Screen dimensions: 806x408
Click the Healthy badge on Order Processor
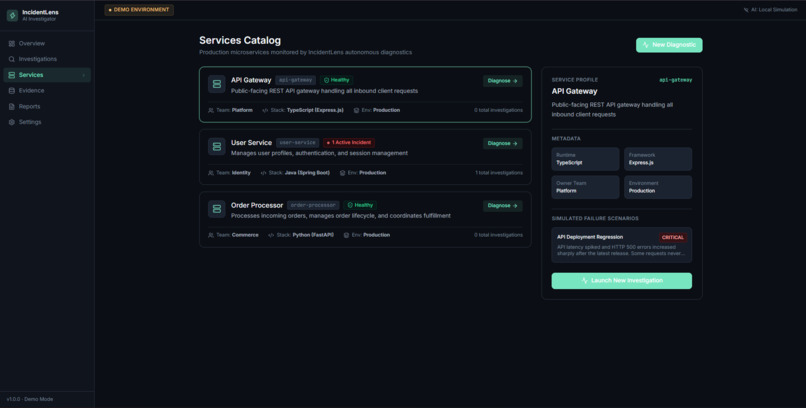(360, 205)
